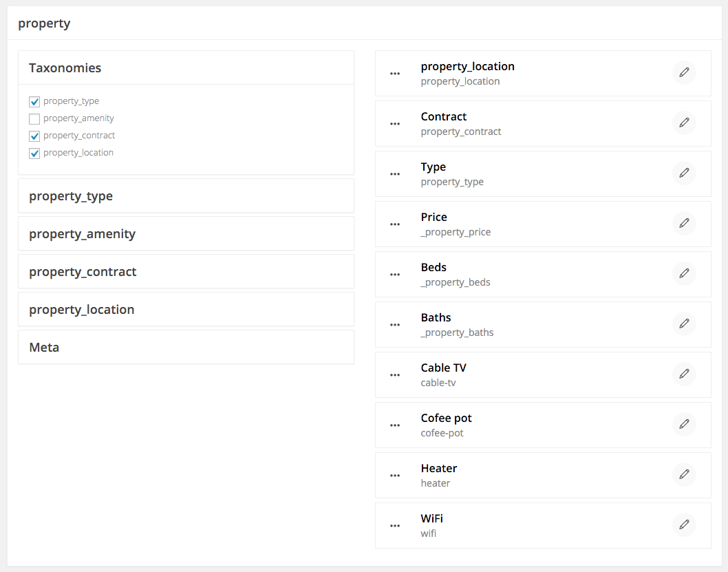Uncheck the property_type taxonomy checkbox

pyautogui.click(x=34, y=102)
